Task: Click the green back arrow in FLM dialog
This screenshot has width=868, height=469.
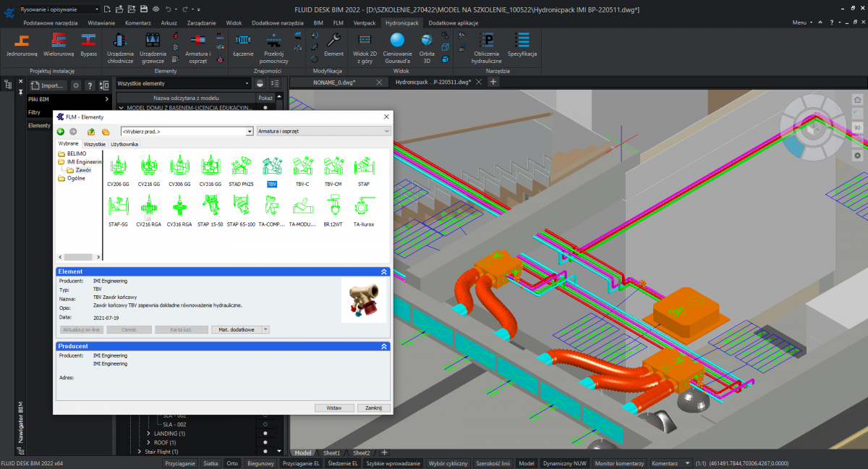Action: click(61, 132)
